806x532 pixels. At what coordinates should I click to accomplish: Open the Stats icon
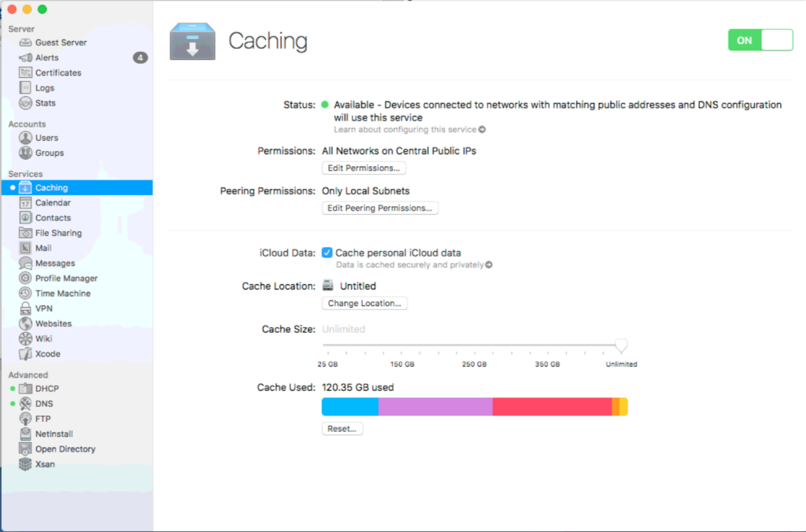pyautogui.click(x=25, y=103)
